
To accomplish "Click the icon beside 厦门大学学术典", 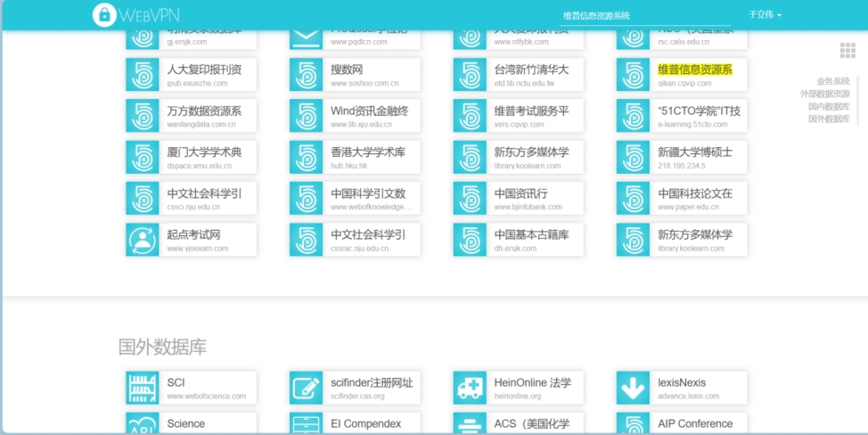I will tap(143, 157).
